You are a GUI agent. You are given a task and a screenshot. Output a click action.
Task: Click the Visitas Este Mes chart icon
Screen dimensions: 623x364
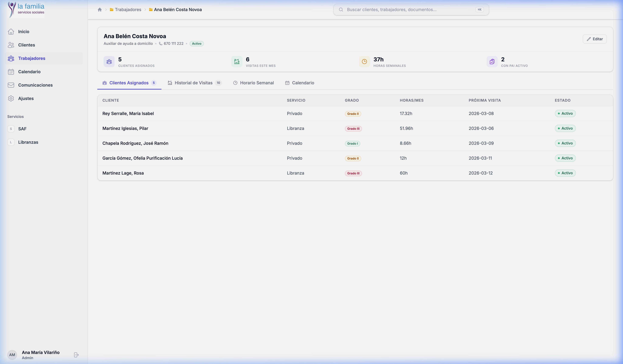(x=237, y=62)
